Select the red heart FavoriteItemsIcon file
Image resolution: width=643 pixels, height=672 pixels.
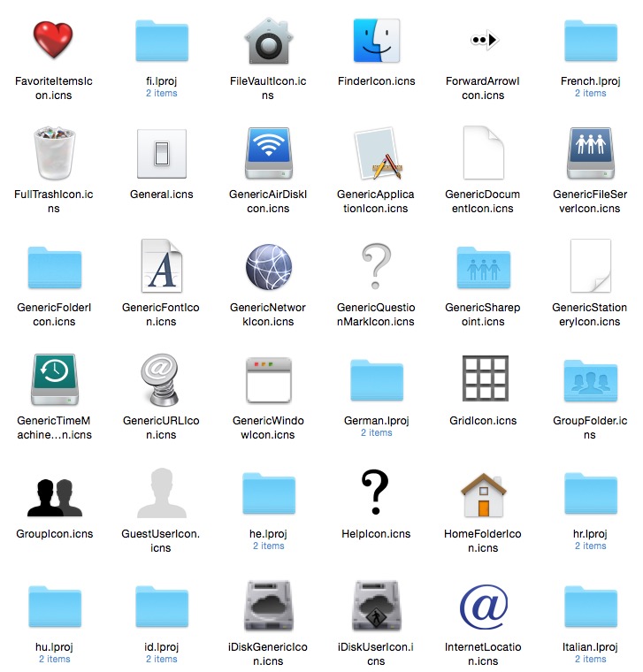(54, 40)
